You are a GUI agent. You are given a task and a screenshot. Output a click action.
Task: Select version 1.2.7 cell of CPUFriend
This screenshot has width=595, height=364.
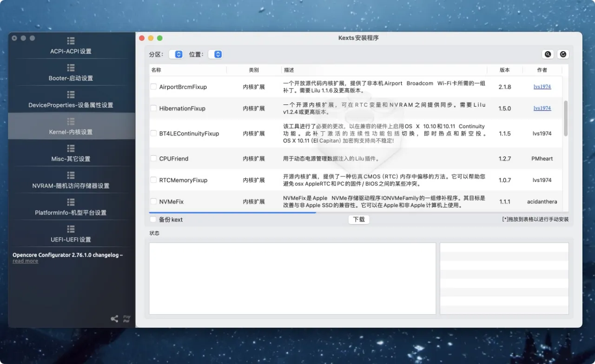[505, 158]
